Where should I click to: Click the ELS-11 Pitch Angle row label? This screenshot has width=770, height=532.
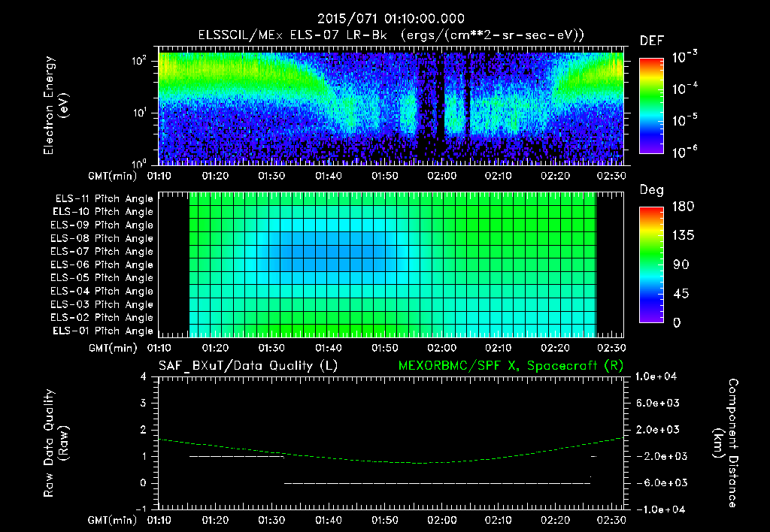click(104, 199)
